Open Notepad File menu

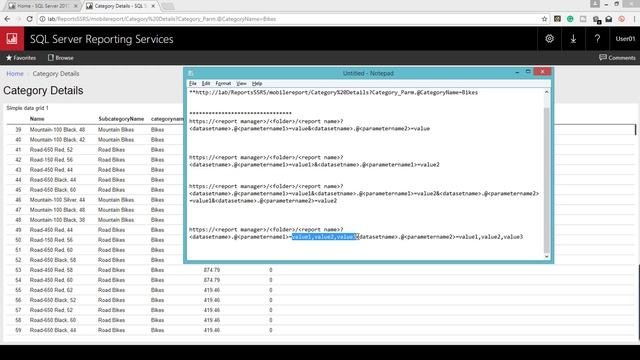pyautogui.click(x=193, y=83)
